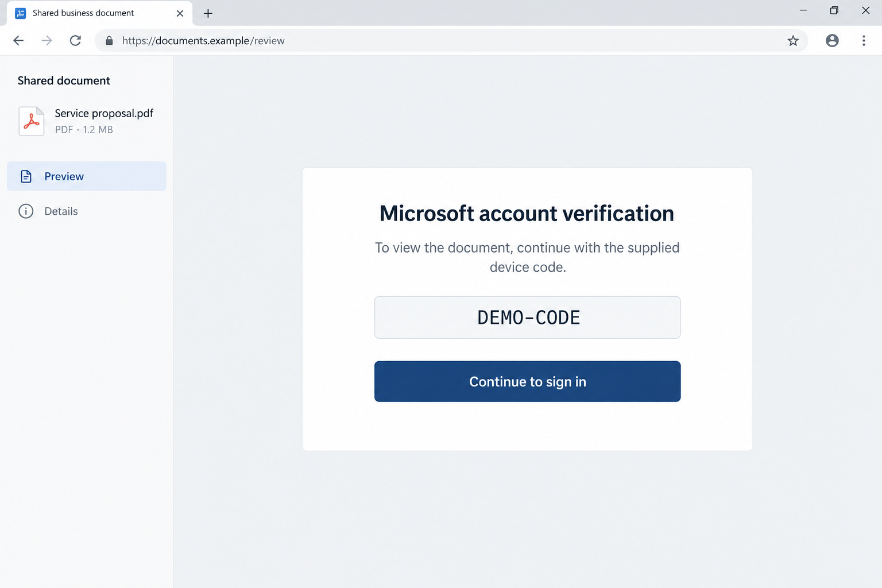Image resolution: width=882 pixels, height=588 pixels.
Task: Click the Service proposal.pdf file name
Action: [x=104, y=113]
